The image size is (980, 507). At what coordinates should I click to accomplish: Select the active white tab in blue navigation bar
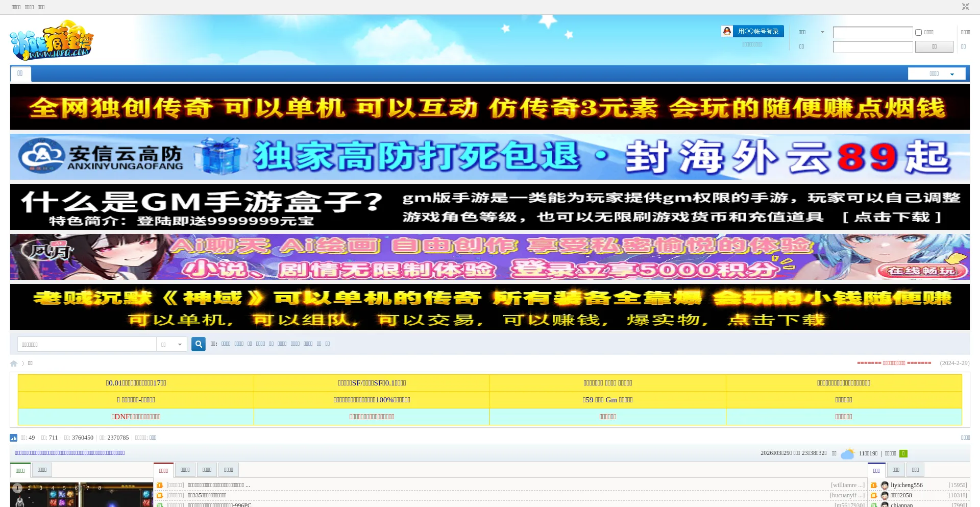coord(20,74)
